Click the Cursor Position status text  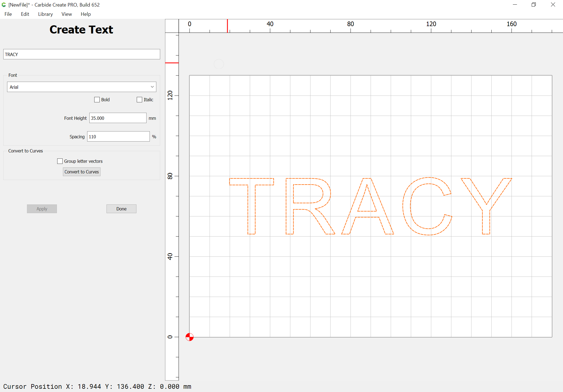click(97, 387)
